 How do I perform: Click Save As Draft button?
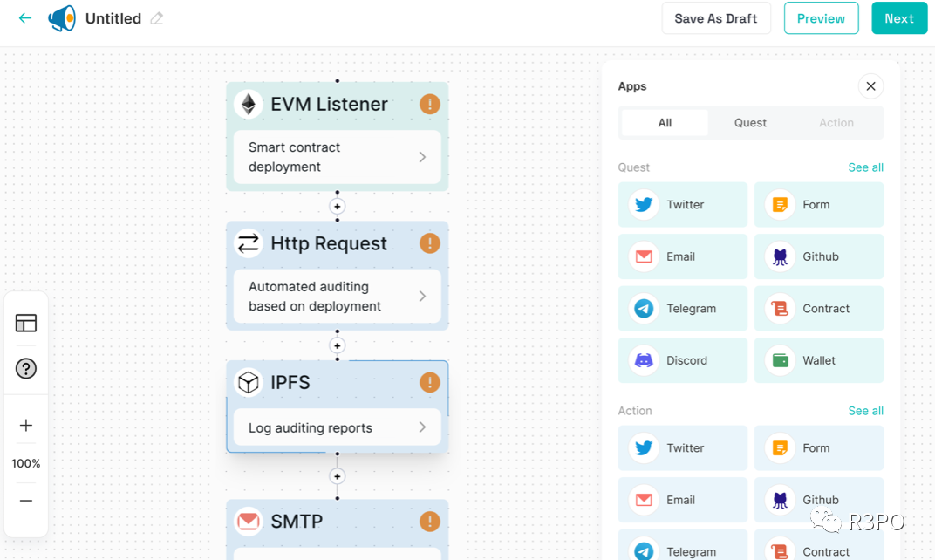pos(715,18)
